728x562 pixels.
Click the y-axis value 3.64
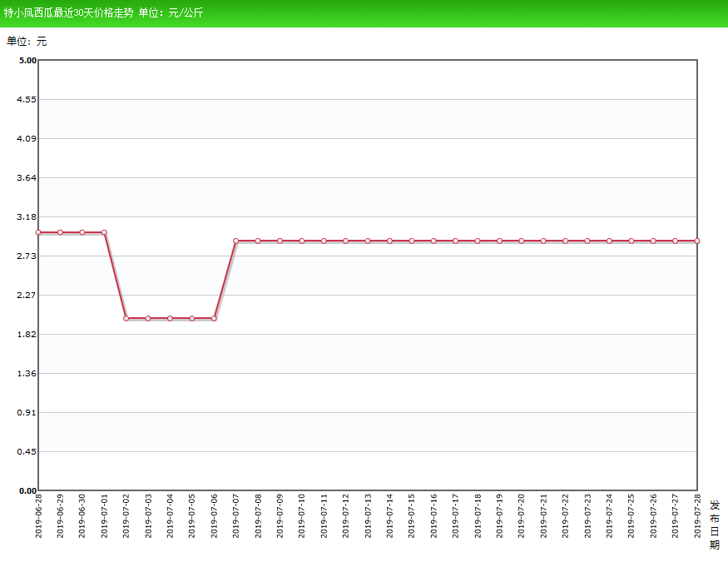point(27,178)
